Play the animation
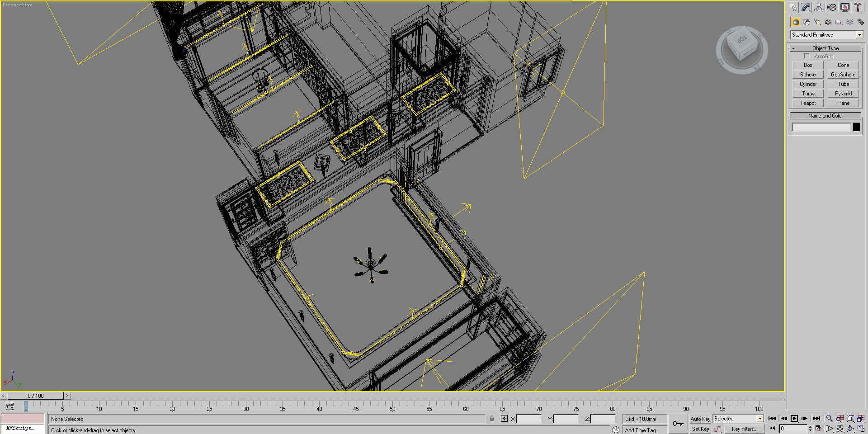 coord(794,419)
